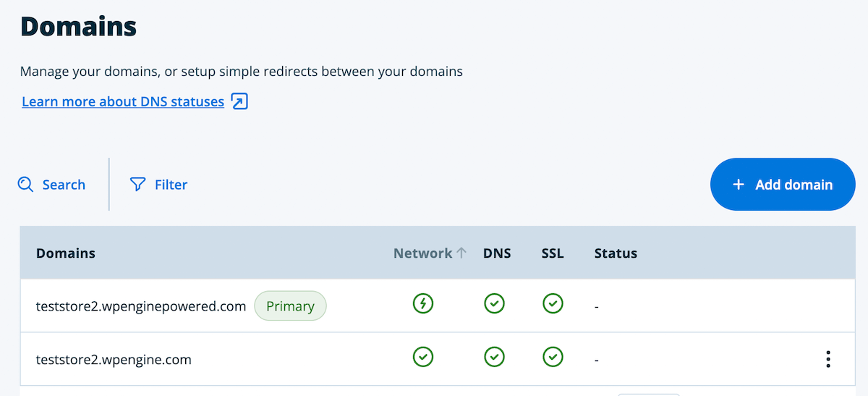Click lightning network icon for wpenginepowered.com

pos(423,303)
